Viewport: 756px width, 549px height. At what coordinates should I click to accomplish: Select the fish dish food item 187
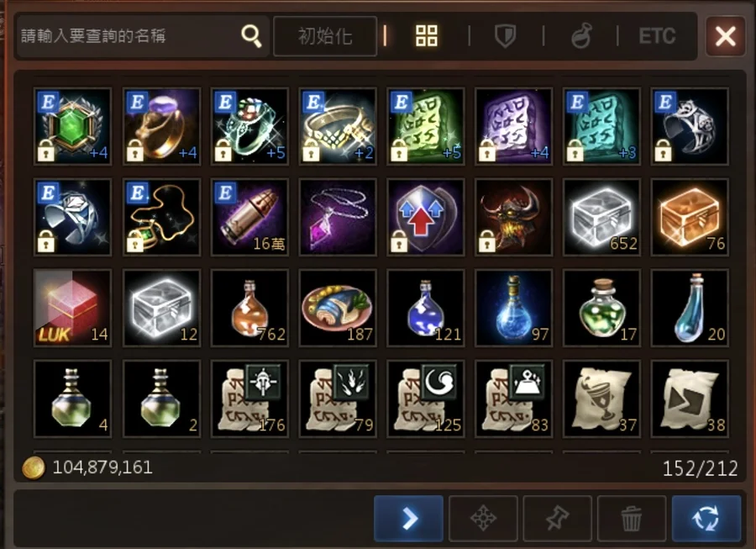click(x=338, y=308)
